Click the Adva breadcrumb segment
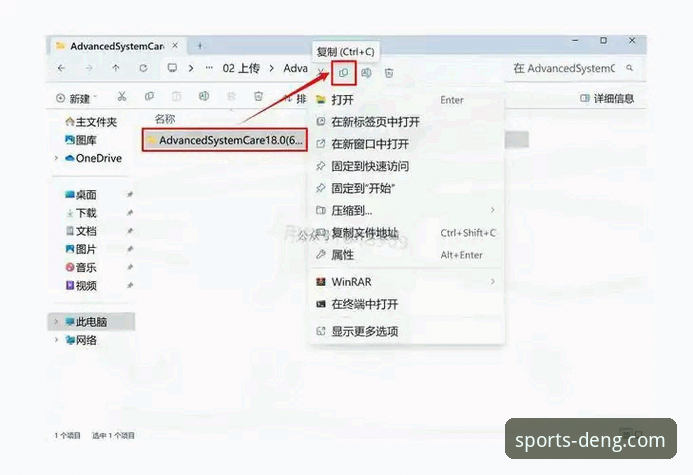This screenshot has width=693, height=475. click(x=296, y=68)
